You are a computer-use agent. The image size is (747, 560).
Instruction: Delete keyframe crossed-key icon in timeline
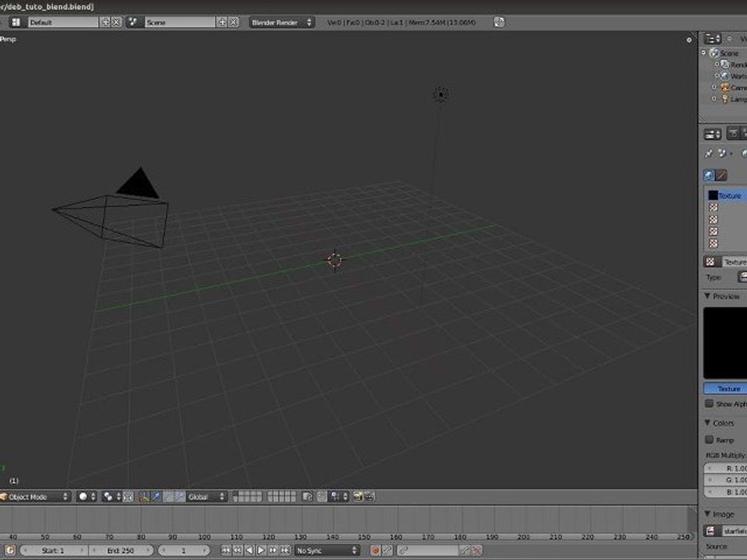pyautogui.click(x=476, y=551)
